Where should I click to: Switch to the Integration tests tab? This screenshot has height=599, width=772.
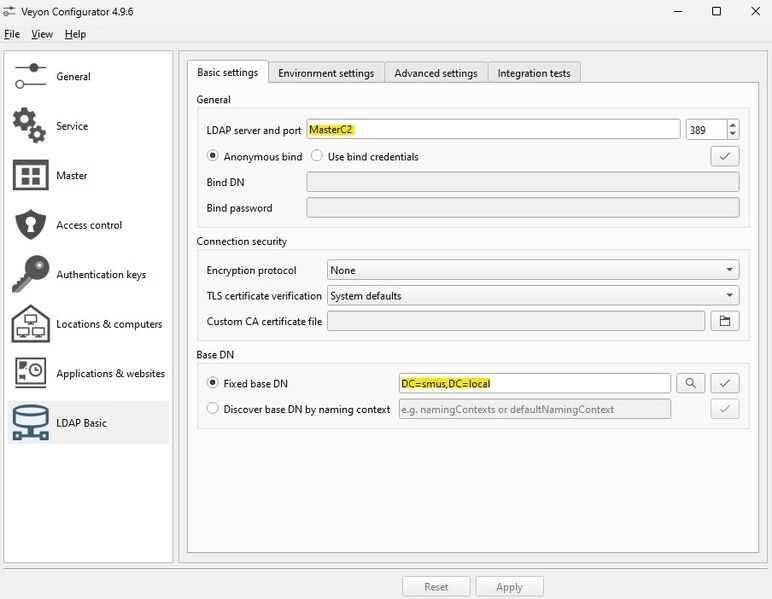coord(534,73)
